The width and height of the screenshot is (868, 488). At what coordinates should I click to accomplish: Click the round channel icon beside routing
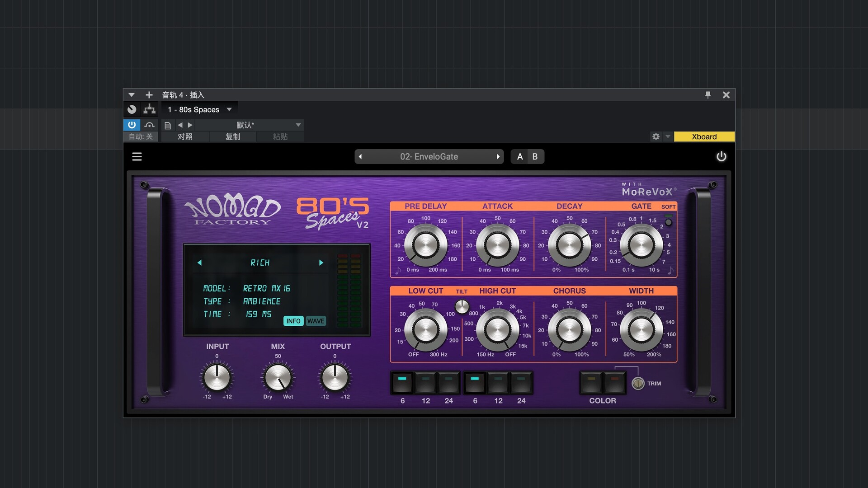pyautogui.click(x=132, y=109)
